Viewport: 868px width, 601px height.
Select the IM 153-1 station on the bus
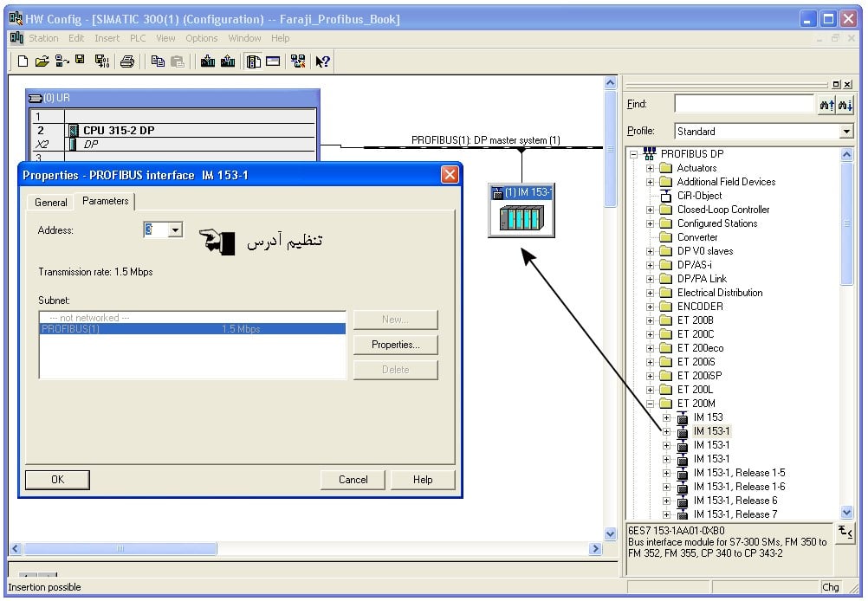(521, 210)
